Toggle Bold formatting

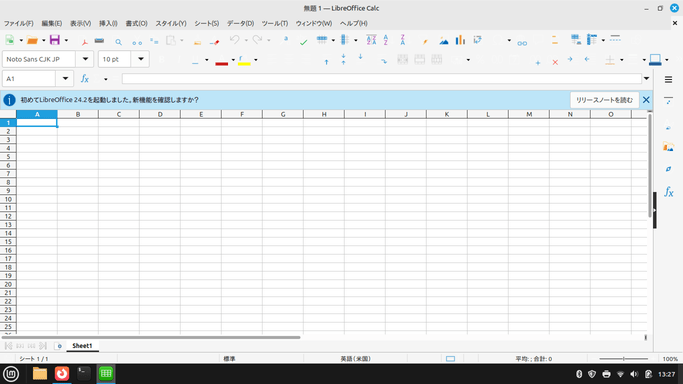(162, 59)
